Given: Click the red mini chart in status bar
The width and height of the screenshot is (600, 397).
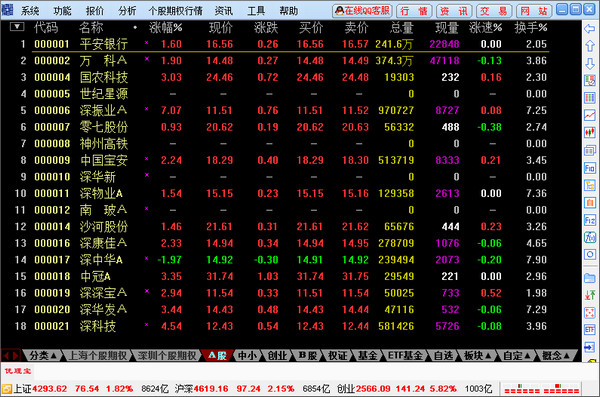Looking at the screenshot, I should coord(541,389).
